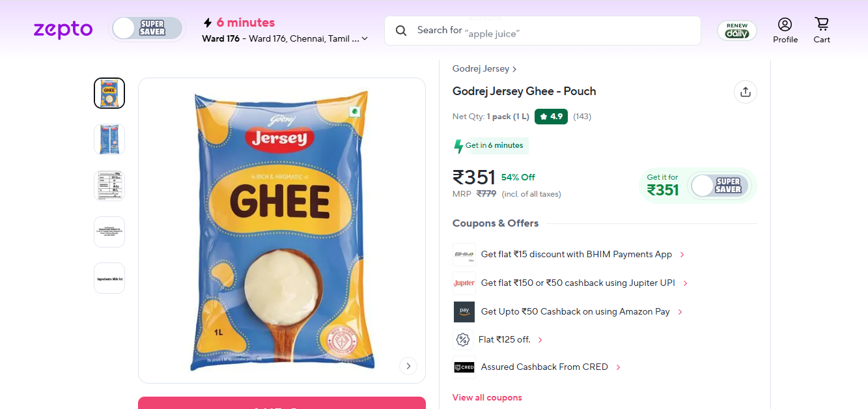Click the Zepto logo

point(63,29)
